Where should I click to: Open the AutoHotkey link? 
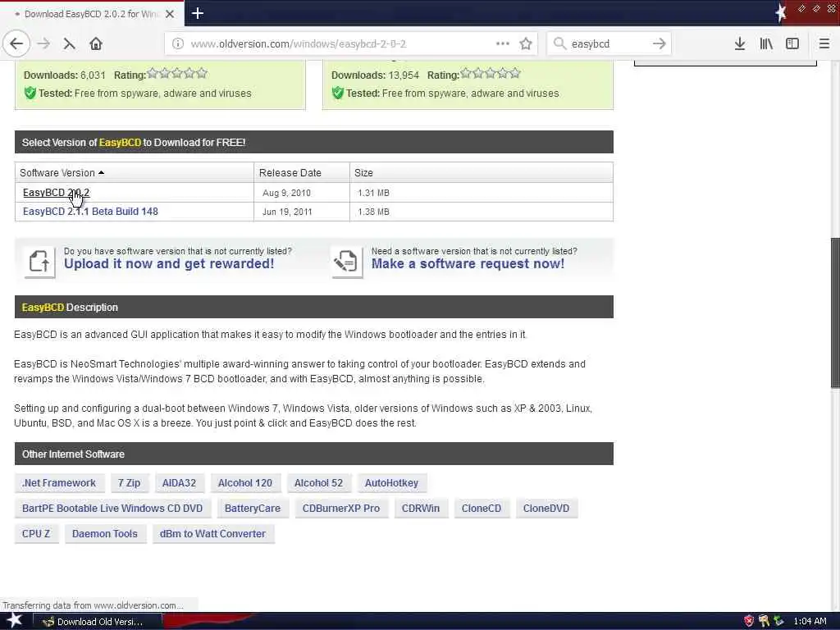pyautogui.click(x=391, y=482)
